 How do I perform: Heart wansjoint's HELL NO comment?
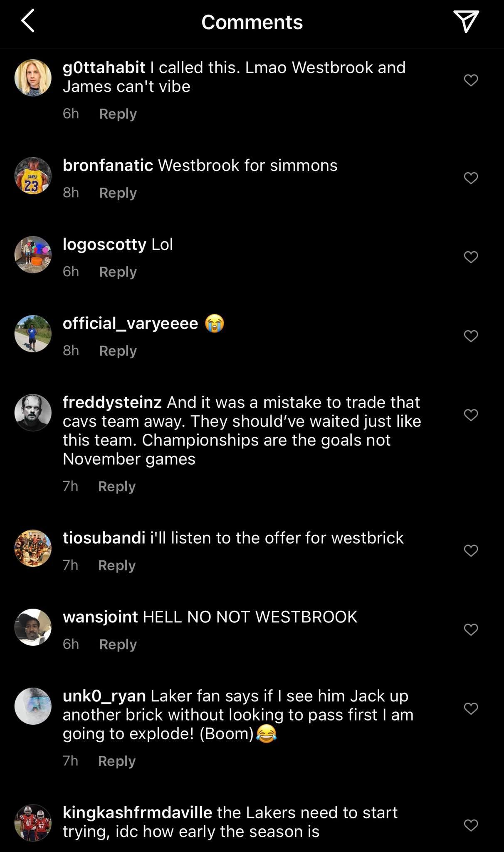tap(471, 629)
